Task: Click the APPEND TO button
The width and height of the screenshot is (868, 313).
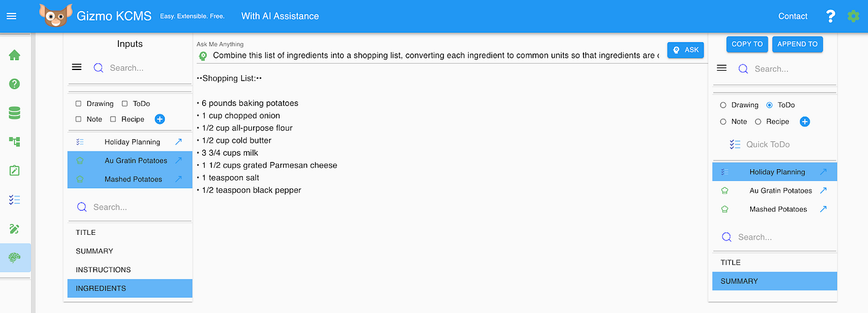Action: pos(797,44)
